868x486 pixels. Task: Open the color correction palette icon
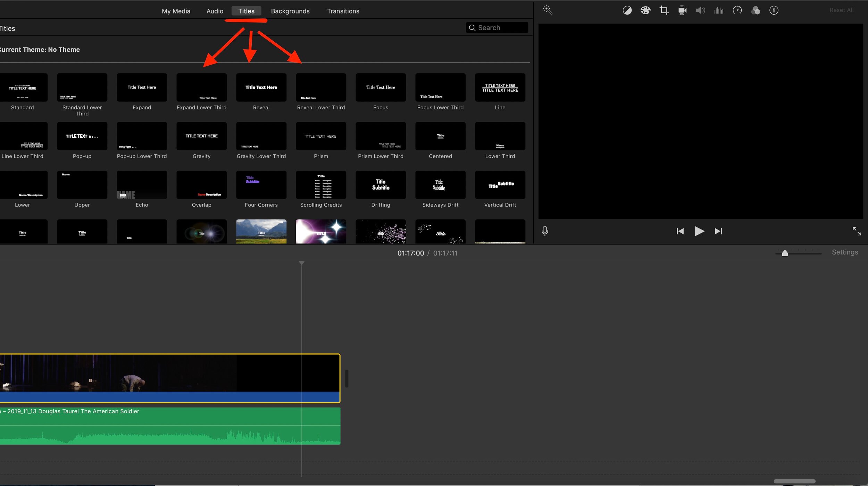click(645, 10)
